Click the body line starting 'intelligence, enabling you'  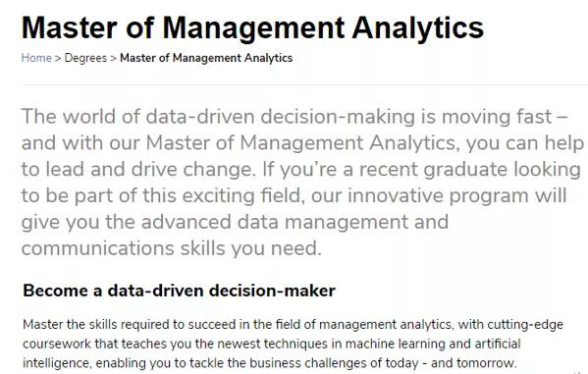pos(270,363)
